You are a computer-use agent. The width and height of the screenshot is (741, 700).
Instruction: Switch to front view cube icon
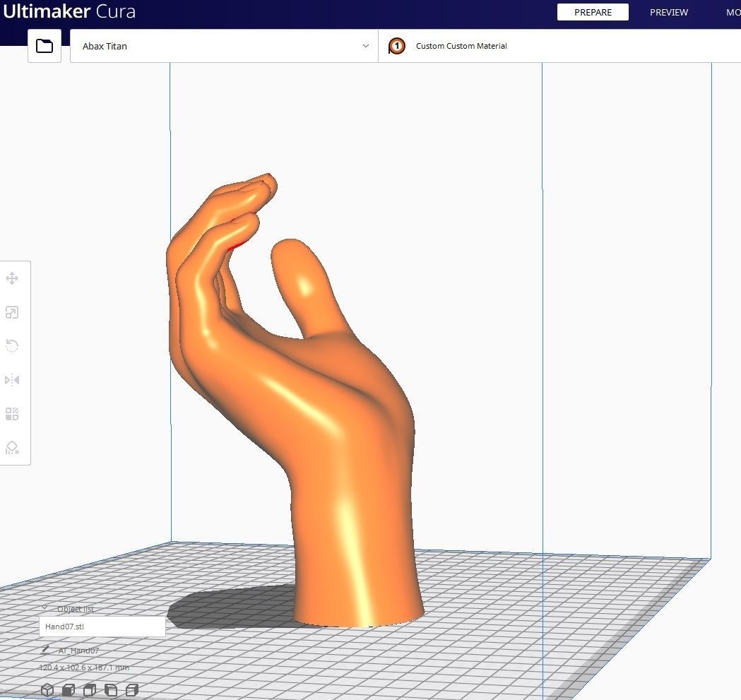(69, 690)
